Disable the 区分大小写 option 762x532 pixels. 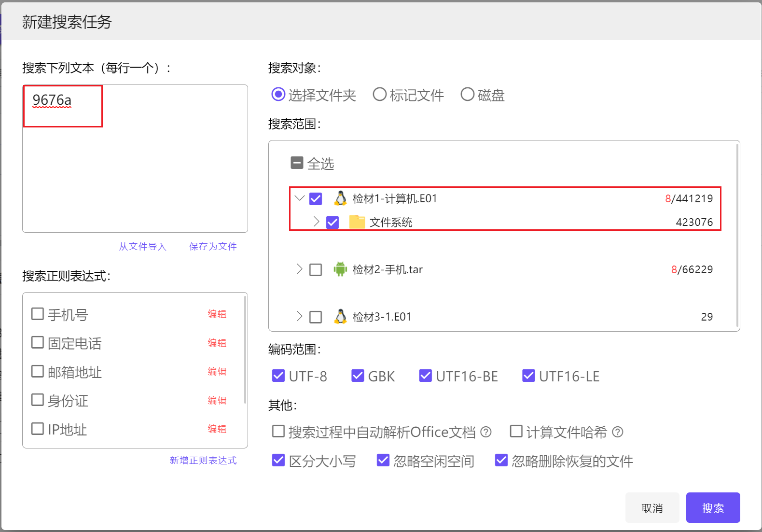[278, 461]
